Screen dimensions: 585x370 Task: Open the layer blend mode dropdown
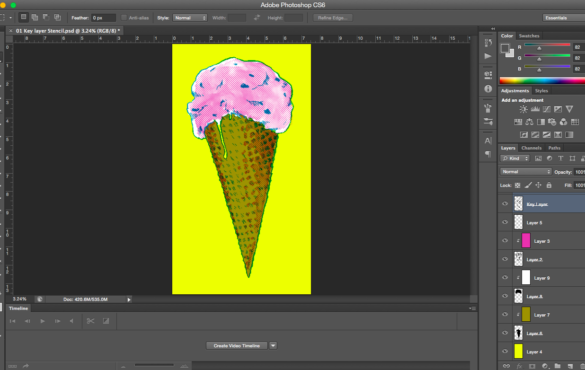coord(525,172)
